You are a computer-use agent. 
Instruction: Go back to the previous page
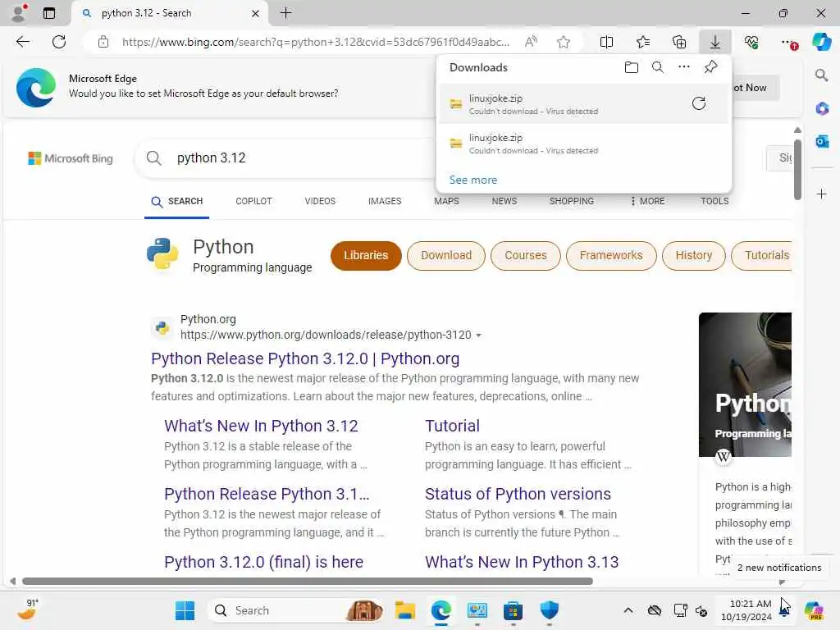23,42
